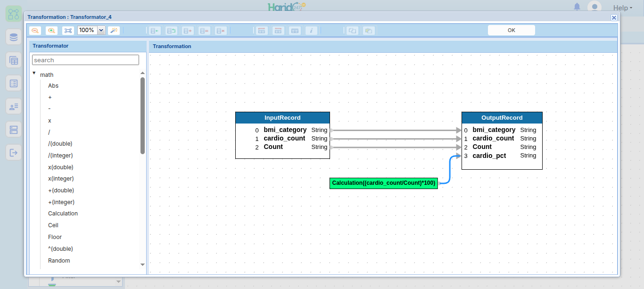Click the paste toolbar icon
Screen dimensions: 644x289
pos(369,31)
